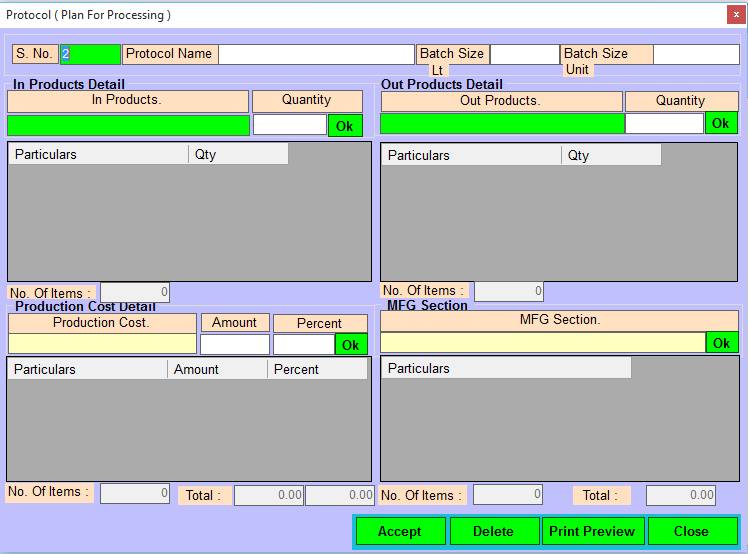Viewport: 748px width, 554px height.
Task: Select the green Out Products entry field
Action: point(502,123)
